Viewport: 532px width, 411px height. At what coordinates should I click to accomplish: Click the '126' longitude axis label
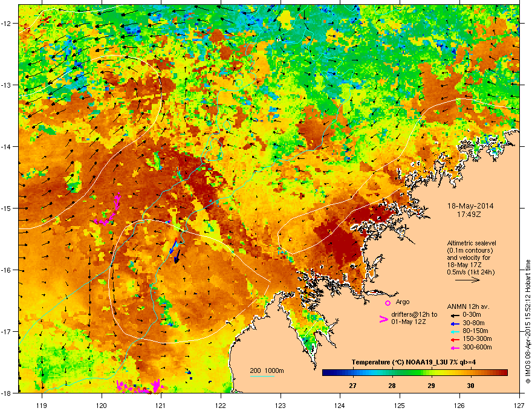click(x=459, y=405)
